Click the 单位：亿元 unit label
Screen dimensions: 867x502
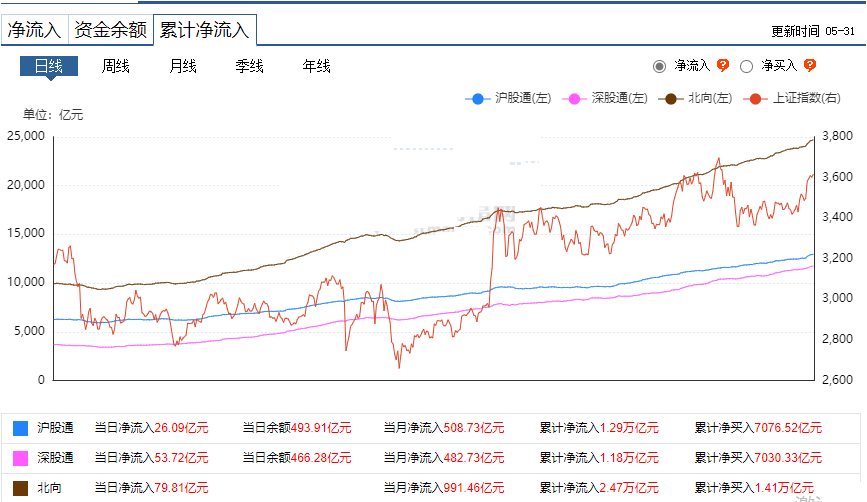pyautogui.click(x=53, y=115)
